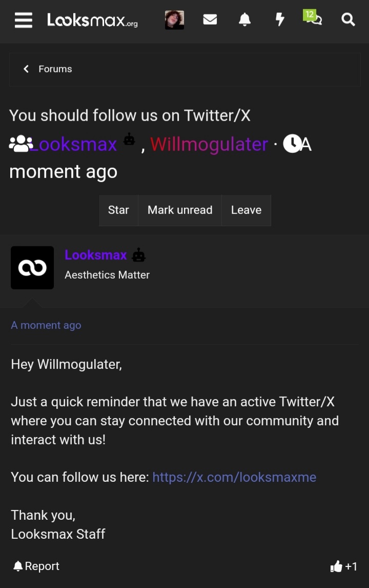
Task: Open the hamburger navigation menu
Action: [x=23, y=21]
